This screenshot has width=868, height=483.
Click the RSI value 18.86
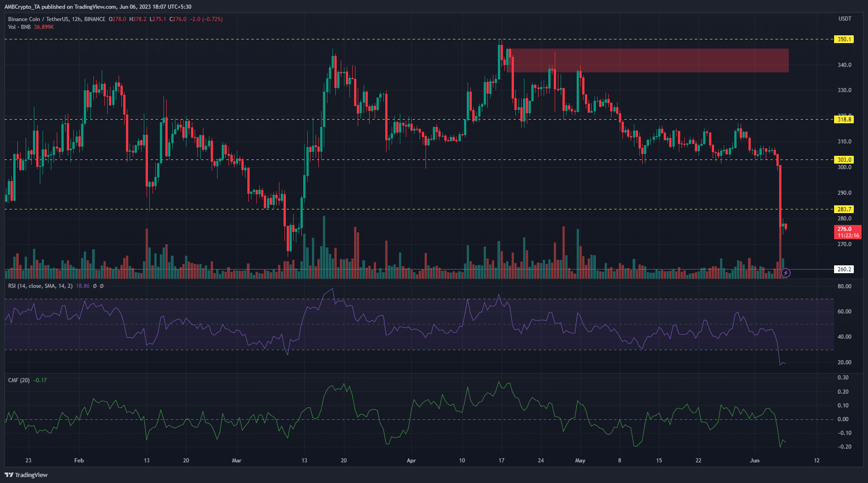83,286
